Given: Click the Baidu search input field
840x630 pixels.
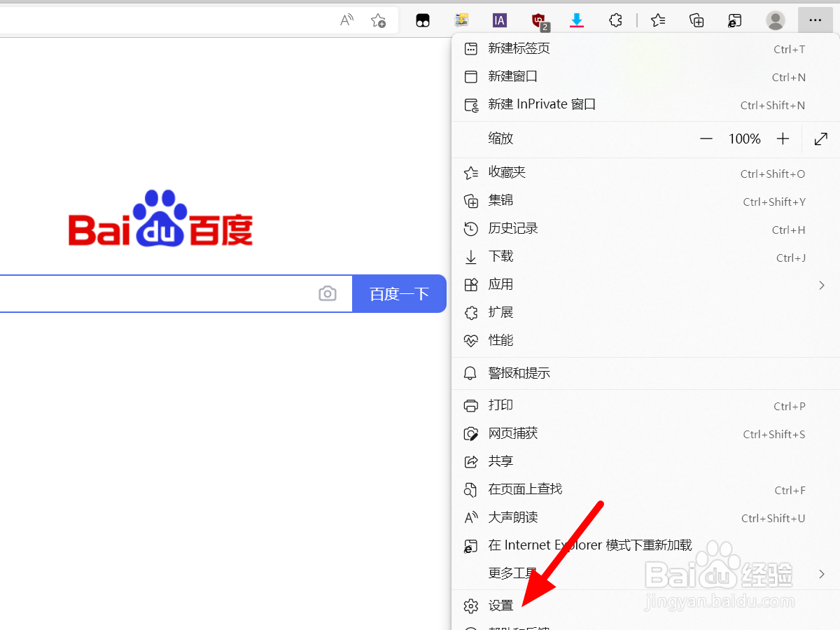Looking at the screenshot, I should (x=175, y=293).
